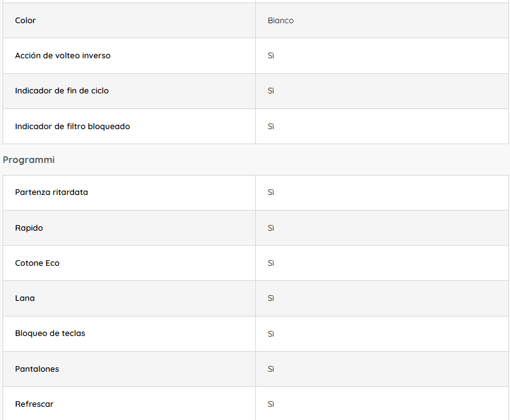This screenshot has width=510, height=420.
Task: Click Sì value for Cotone Eco
Action: [x=271, y=263]
